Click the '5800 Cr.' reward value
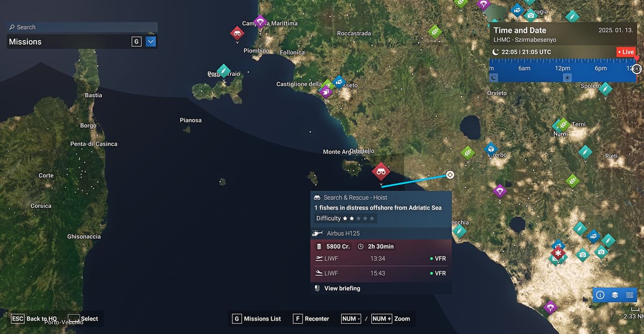Image resolution: width=644 pixels, height=334 pixels. (x=338, y=246)
